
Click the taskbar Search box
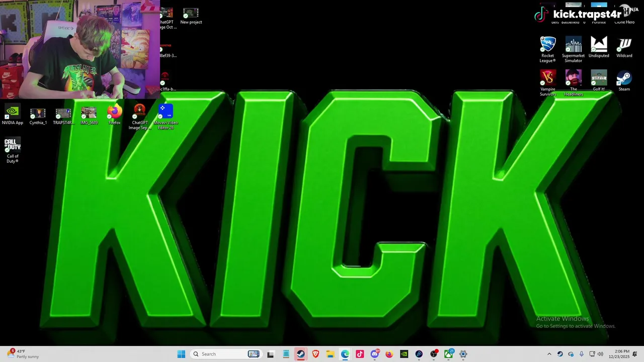coord(225,354)
